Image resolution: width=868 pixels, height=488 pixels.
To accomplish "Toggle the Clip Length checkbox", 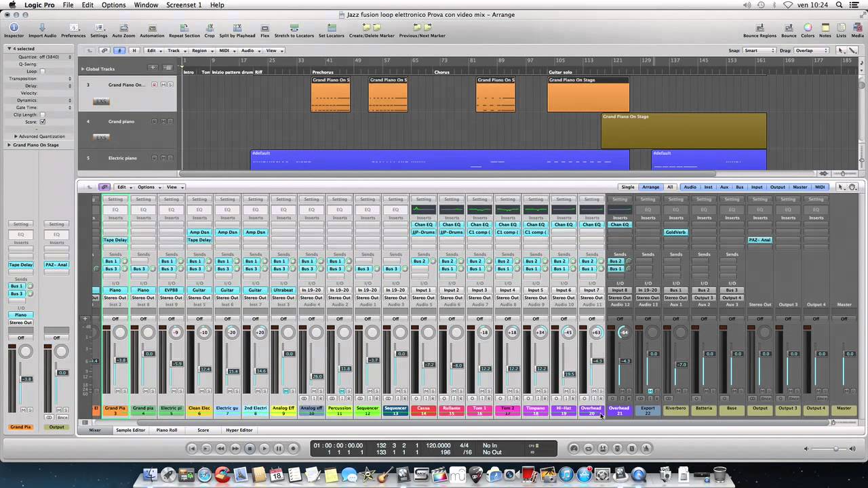I will 42,115.
